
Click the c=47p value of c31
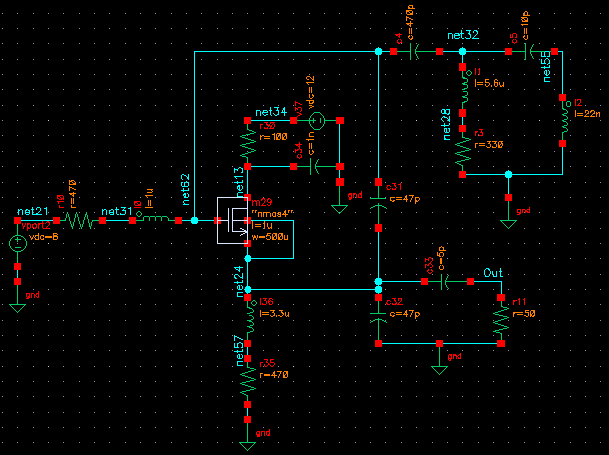(x=405, y=199)
